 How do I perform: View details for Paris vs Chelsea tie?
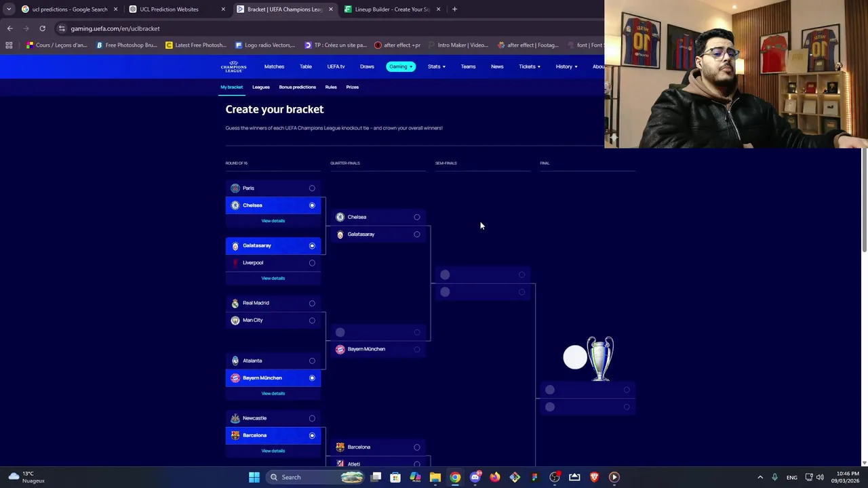[273, 221]
